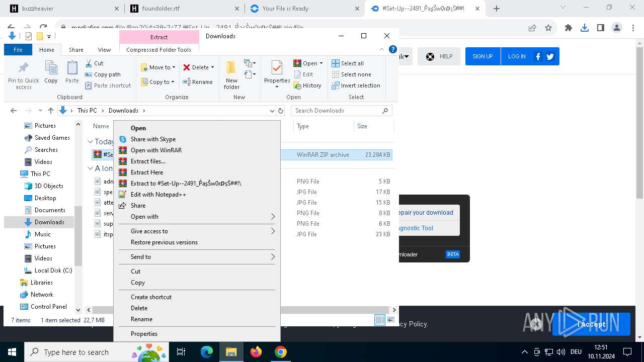Switch to Large icons view icon
This screenshot has height=362, width=644.
pyautogui.click(x=390, y=320)
